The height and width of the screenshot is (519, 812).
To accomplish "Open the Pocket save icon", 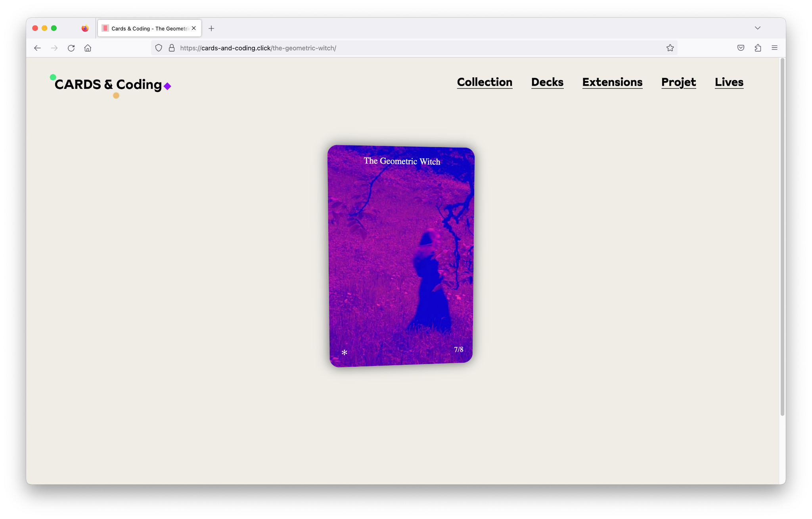I will pyautogui.click(x=741, y=48).
